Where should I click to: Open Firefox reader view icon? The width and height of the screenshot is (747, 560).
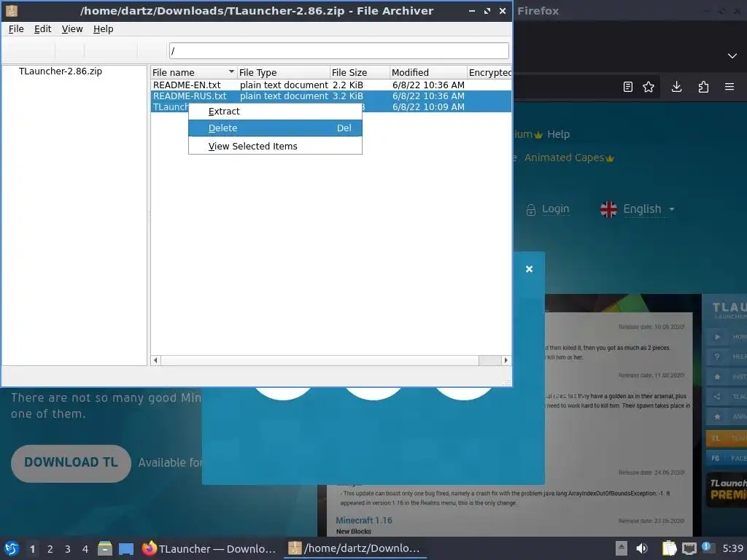[628, 87]
